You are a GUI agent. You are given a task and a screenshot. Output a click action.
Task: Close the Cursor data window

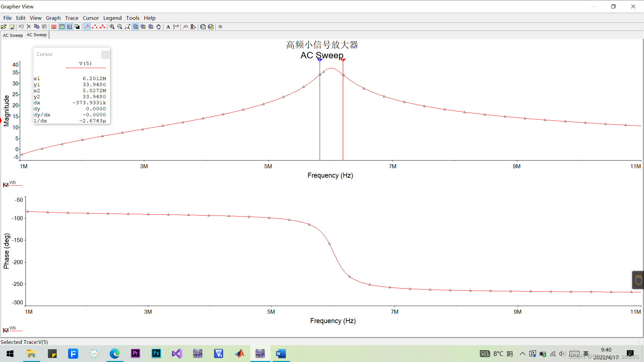[x=105, y=54]
